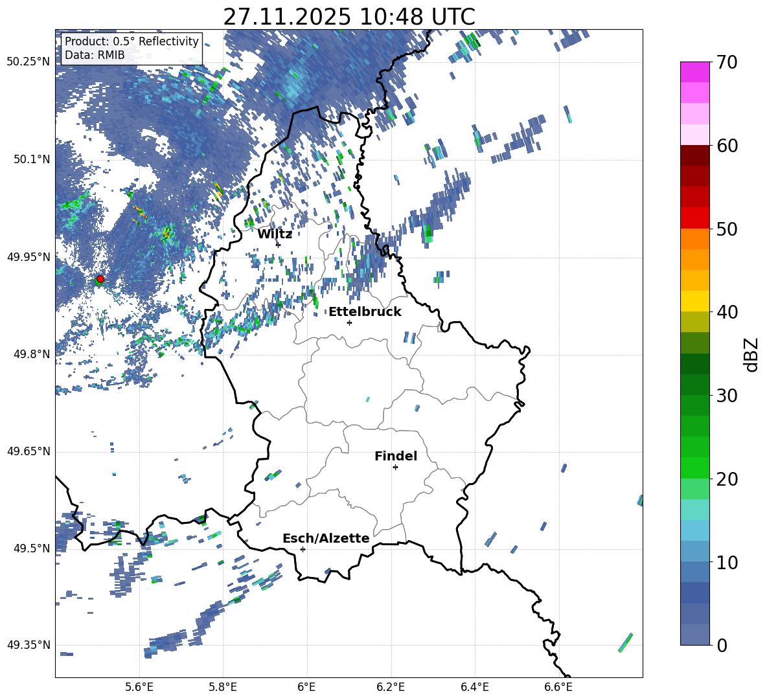This screenshot has height=700, width=767.
Task: Click the 50.25°N latitude label
Action: [29, 62]
